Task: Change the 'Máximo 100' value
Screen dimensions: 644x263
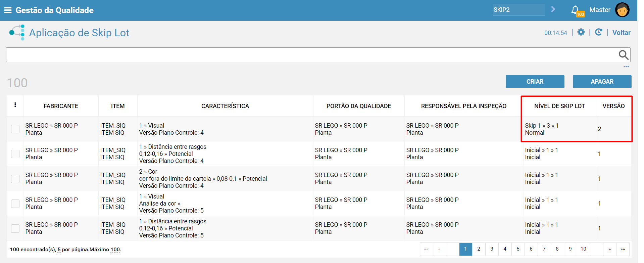Action: point(115,250)
